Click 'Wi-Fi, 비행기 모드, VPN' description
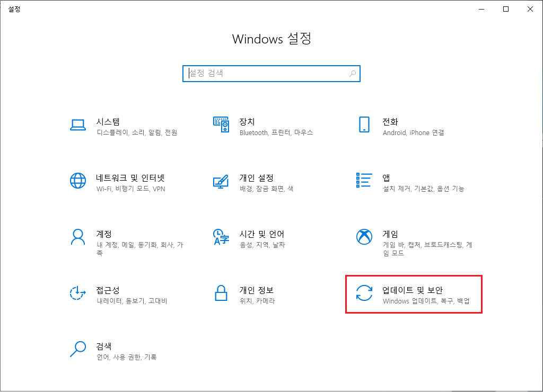The height and width of the screenshot is (392, 543). pyautogui.click(x=131, y=189)
